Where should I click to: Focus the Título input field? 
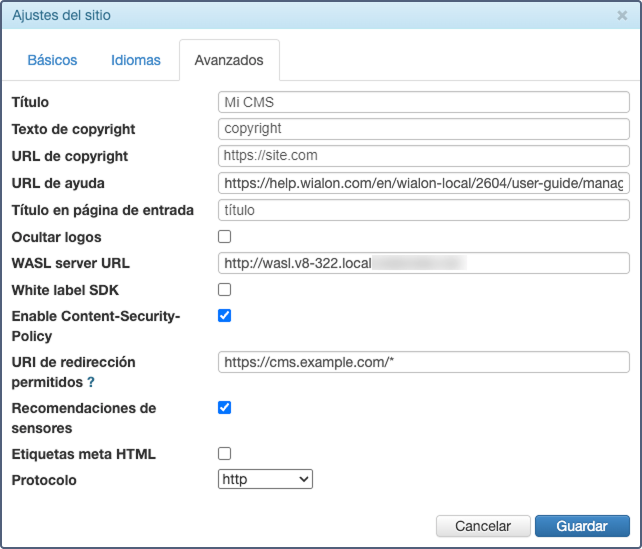click(423, 102)
